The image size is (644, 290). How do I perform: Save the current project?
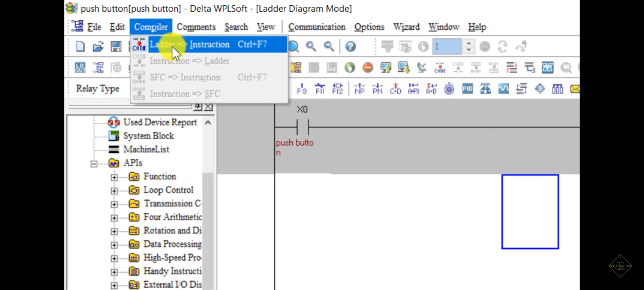(115, 46)
